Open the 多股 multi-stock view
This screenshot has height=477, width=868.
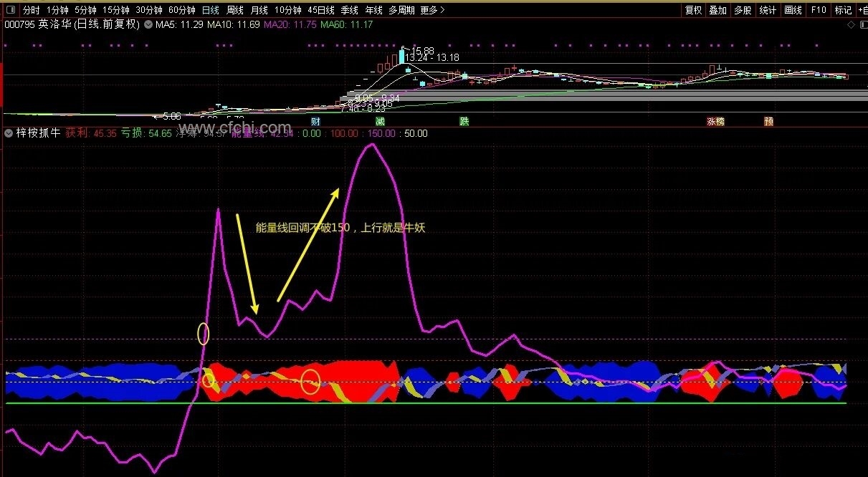pyautogui.click(x=742, y=10)
